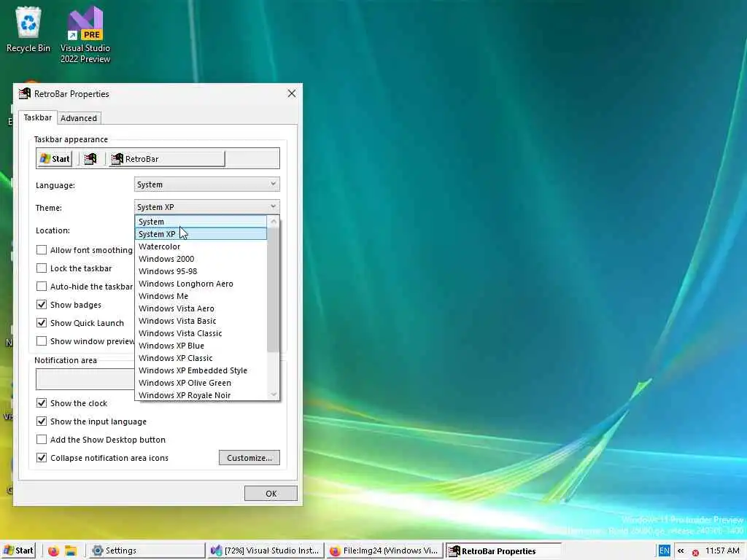
Task: Select the Windows Vista Classic theme
Action: [201, 332]
